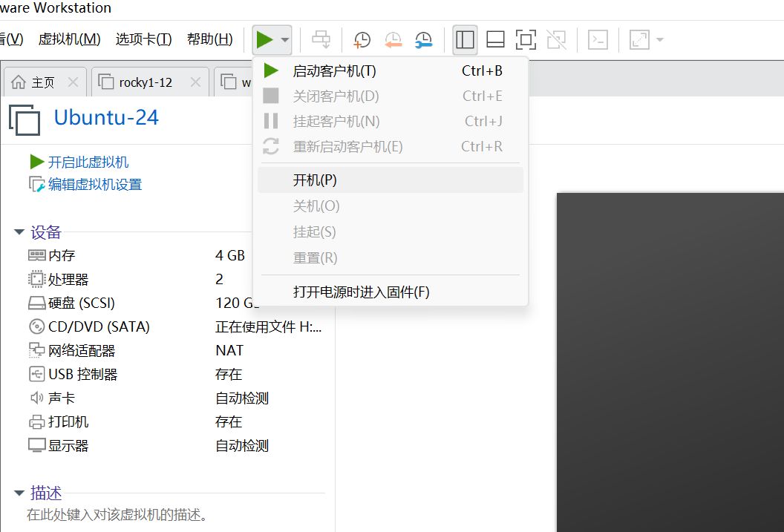Click the send Ctrl+Alt+Del toolbar icon
The width and height of the screenshot is (784, 532).
(x=321, y=39)
